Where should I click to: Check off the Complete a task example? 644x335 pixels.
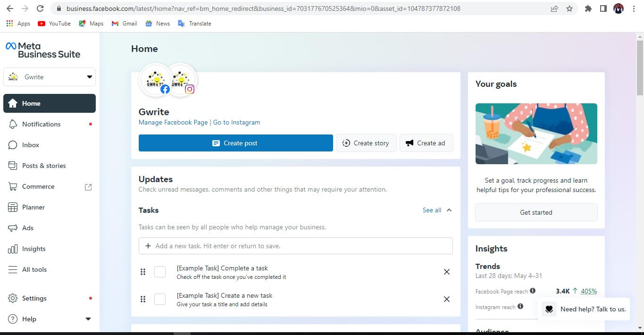(160, 272)
